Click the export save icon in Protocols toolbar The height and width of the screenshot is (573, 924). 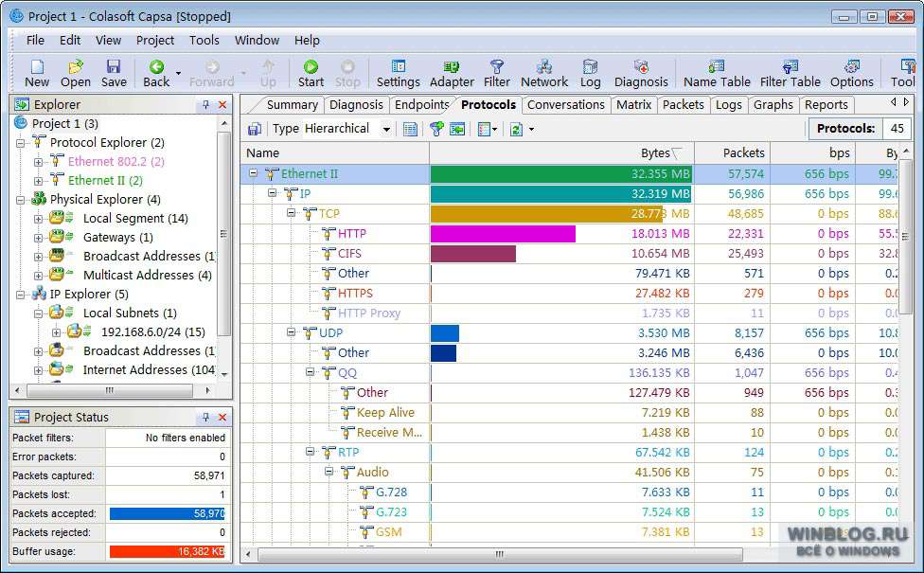[255, 129]
